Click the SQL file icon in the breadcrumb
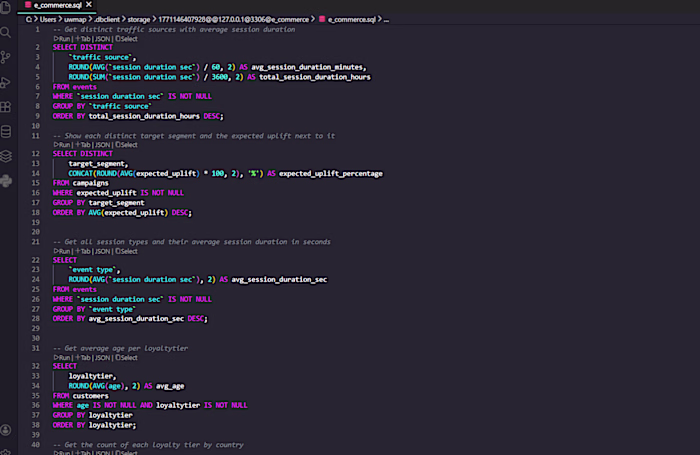This screenshot has height=455, width=700. [x=322, y=19]
